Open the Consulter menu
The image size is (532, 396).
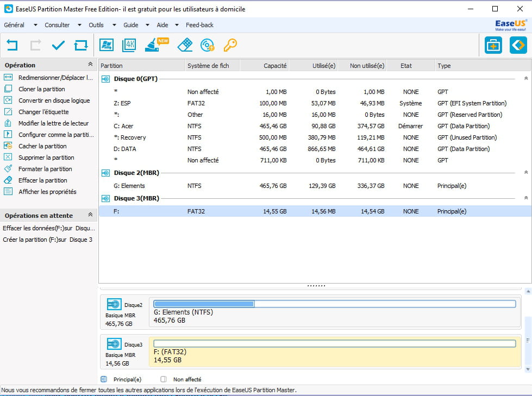pos(57,25)
